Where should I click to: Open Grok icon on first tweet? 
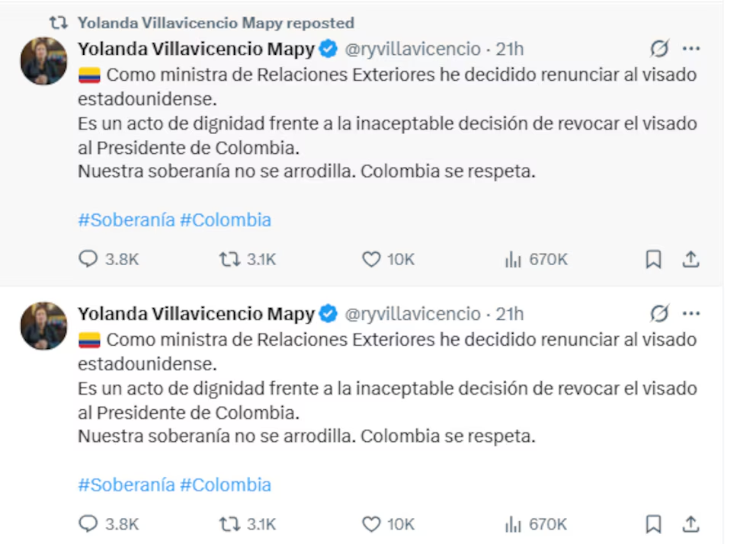point(659,50)
